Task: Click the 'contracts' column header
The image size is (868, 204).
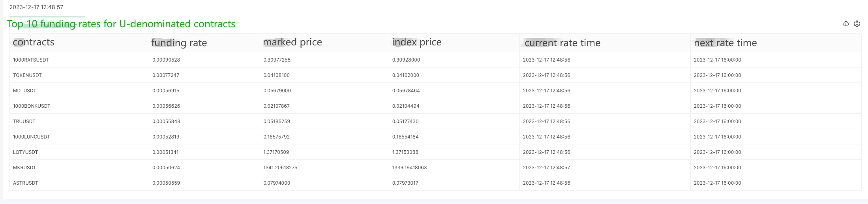Action: [x=34, y=42]
